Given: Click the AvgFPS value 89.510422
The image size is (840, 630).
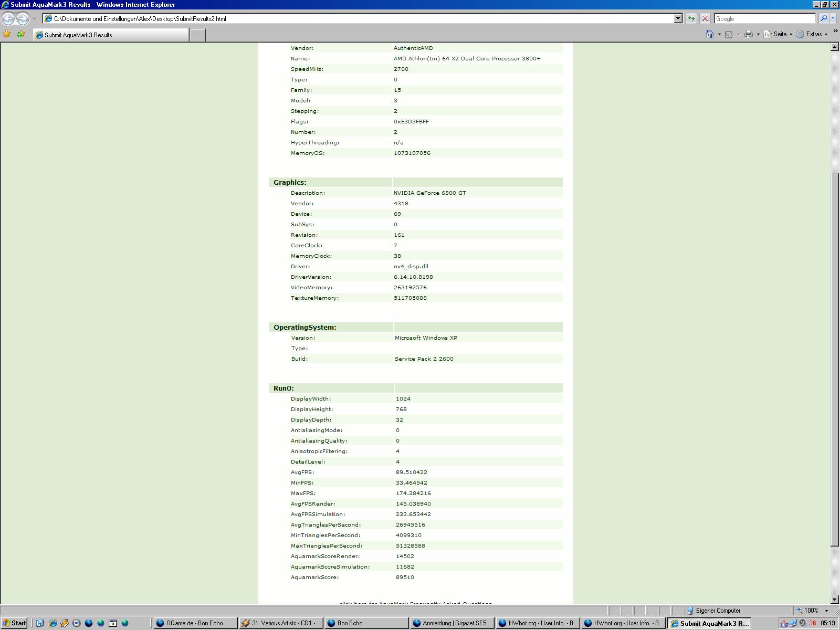Looking at the screenshot, I should pos(411,472).
